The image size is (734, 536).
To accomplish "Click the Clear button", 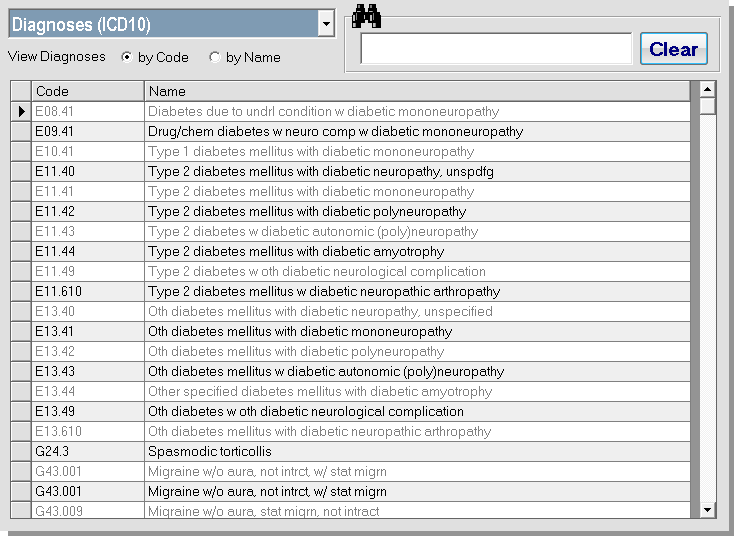I will point(674,49).
